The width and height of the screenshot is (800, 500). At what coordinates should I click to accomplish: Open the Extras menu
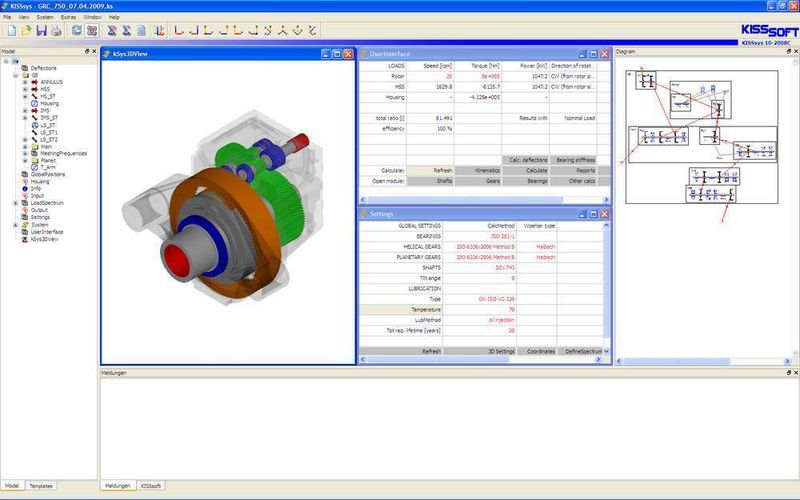pyautogui.click(x=68, y=17)
